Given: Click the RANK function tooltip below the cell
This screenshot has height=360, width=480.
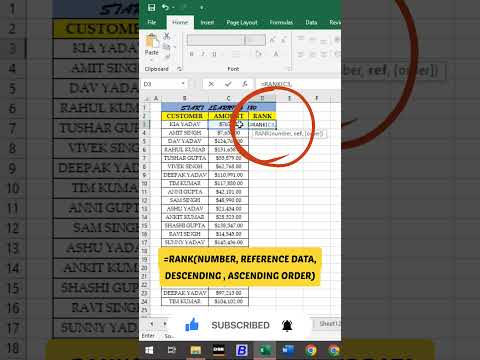Looking at the screenshot, I should point(289,134).
